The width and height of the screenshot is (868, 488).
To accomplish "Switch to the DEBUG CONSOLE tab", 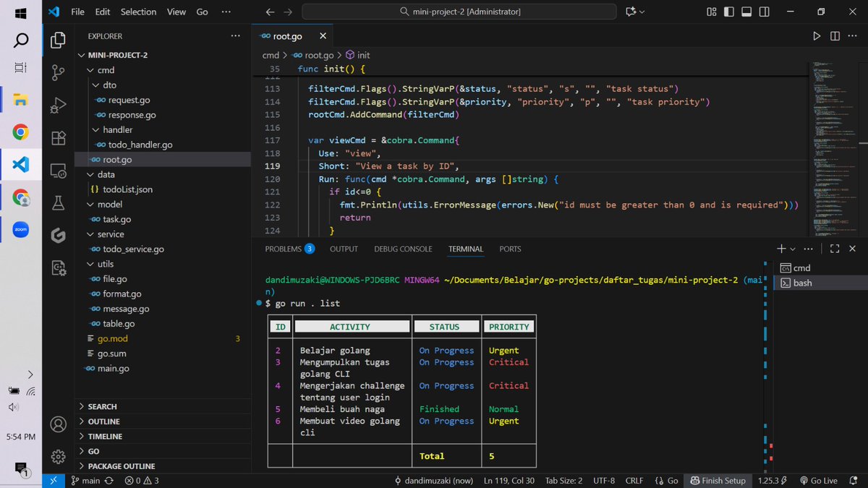I will tap(403, 249).
